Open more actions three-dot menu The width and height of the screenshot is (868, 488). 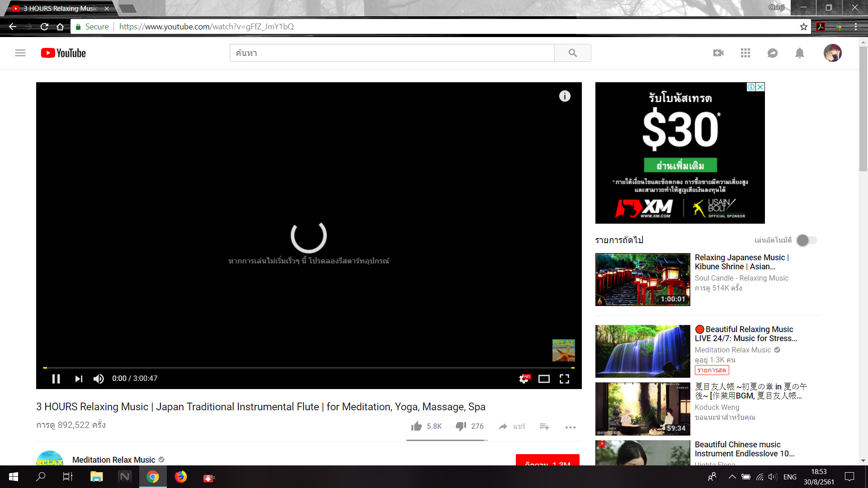coord(570,427)
